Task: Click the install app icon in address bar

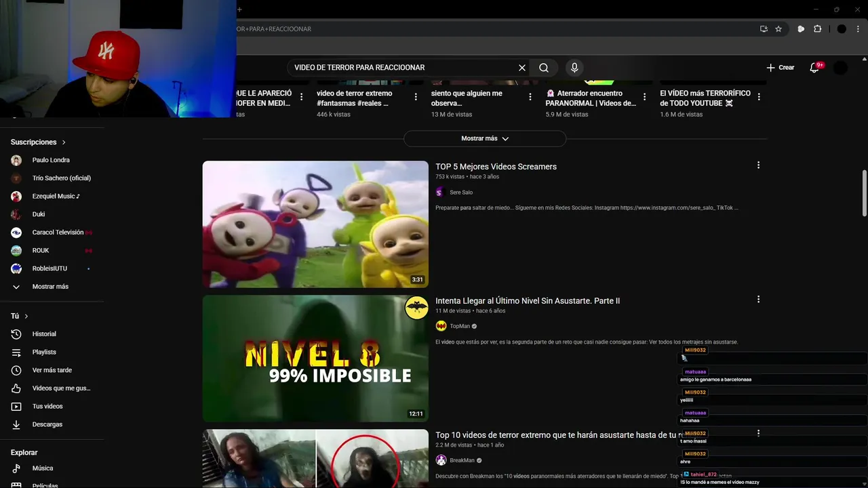Action: (x=764, y=29)
